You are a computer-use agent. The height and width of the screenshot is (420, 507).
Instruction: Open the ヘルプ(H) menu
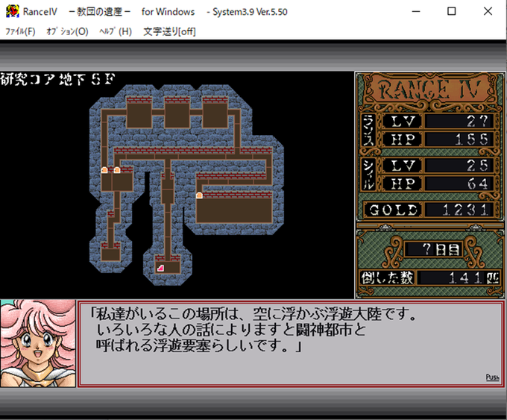(x=116, y=31)
